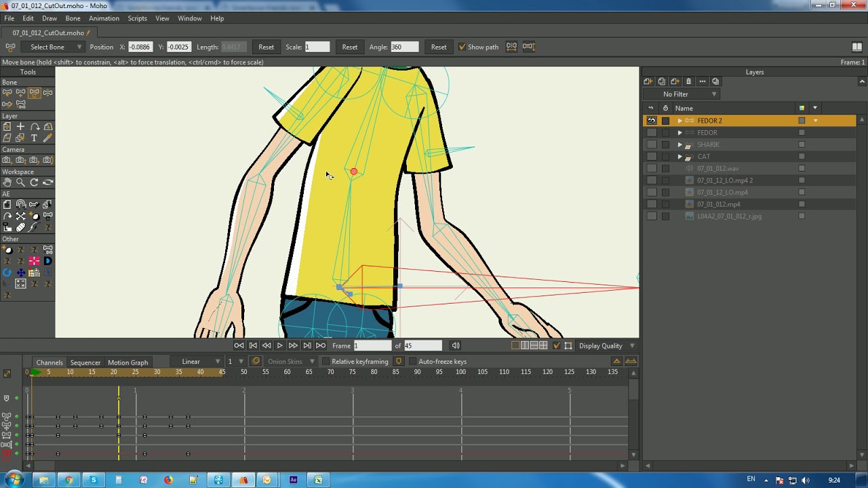Pick the Pan Workspace hand tool

tap(7, 182)
